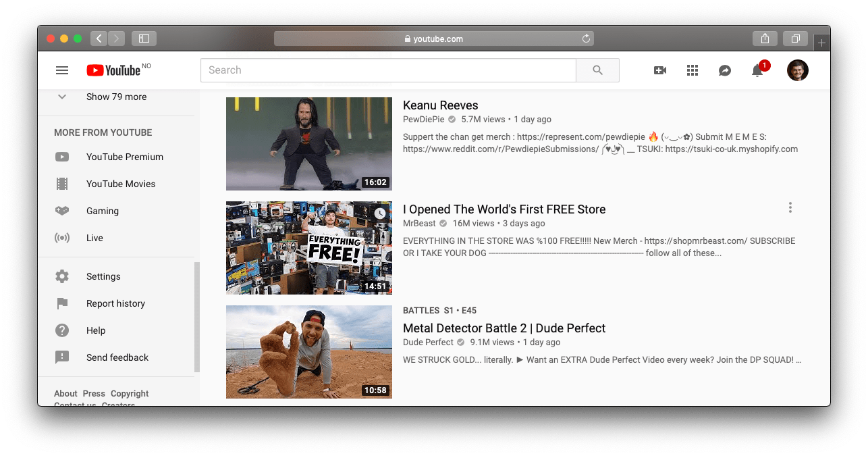This screenshot has height=456, width=868.
Task: Click the Search input field
Action: tap(387, 70)
